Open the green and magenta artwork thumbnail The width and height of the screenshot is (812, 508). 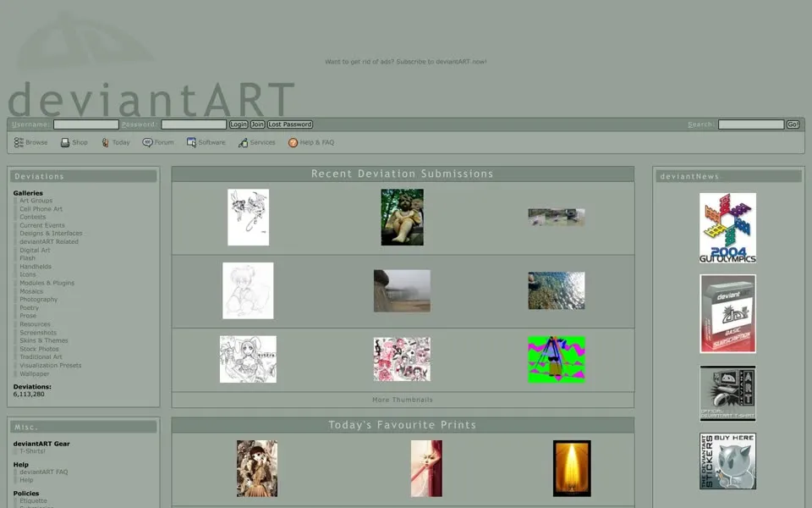[557, 360]
